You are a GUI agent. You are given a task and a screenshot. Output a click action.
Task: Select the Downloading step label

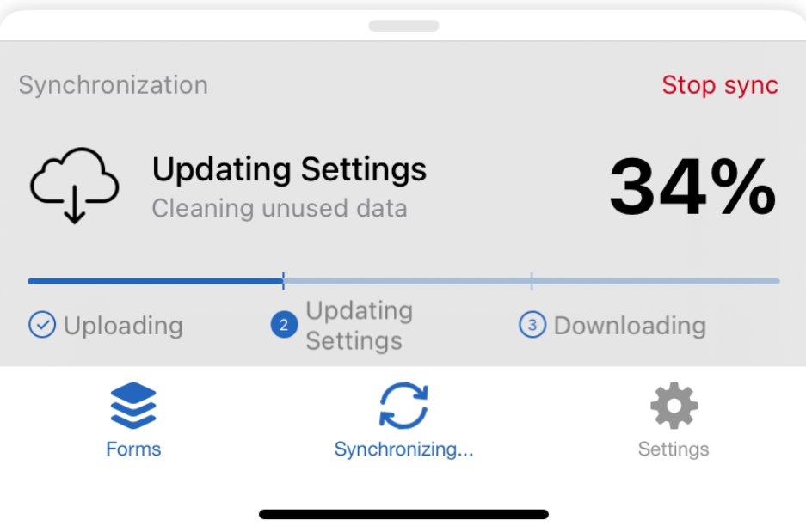click(630, 326)
